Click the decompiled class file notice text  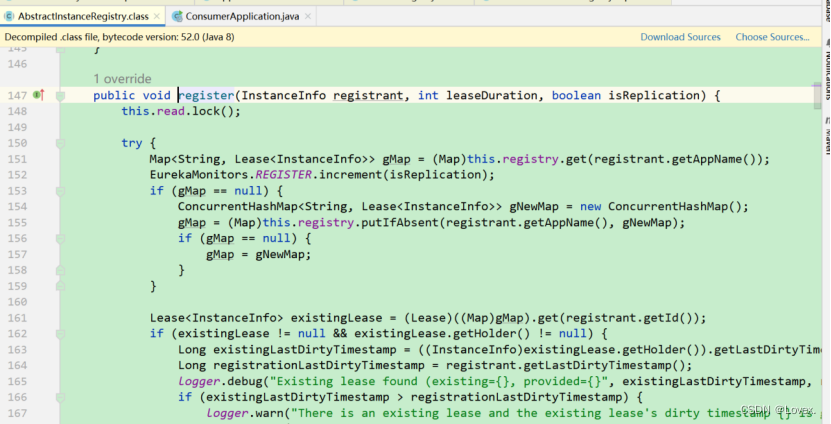coord(119,37)
